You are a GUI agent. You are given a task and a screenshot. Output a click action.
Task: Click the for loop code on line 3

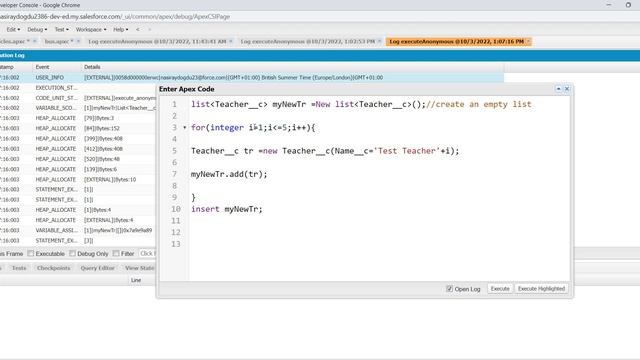253,128
